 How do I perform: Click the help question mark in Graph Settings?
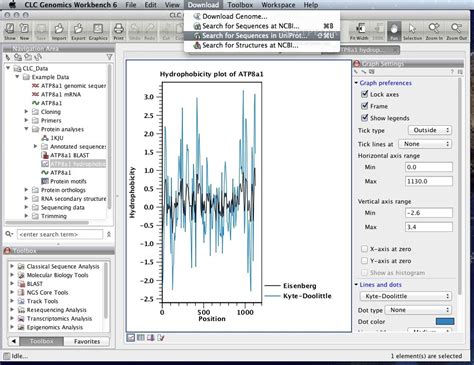tap(452, 72)
